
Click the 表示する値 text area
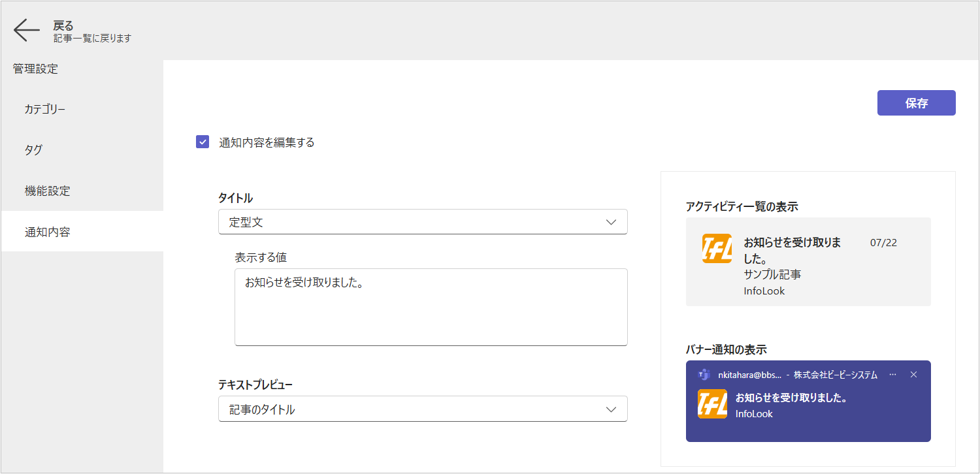tap(431, 307)
